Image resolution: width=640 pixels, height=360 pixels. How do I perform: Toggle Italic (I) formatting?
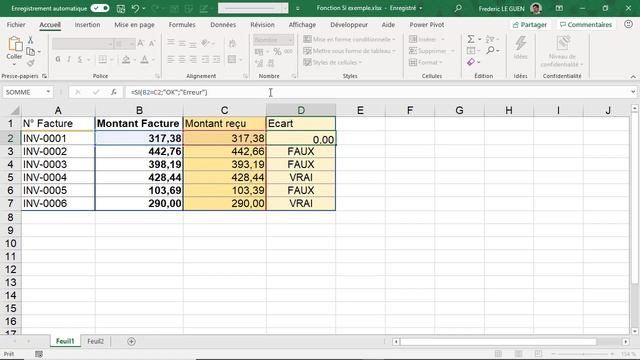coord(69,60)
